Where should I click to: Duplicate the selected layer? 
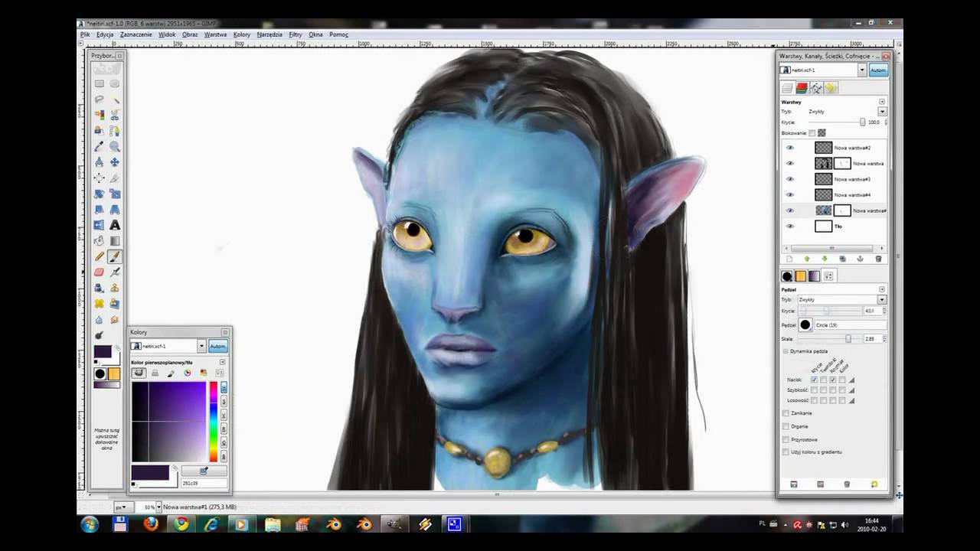(x=842, y=259)
